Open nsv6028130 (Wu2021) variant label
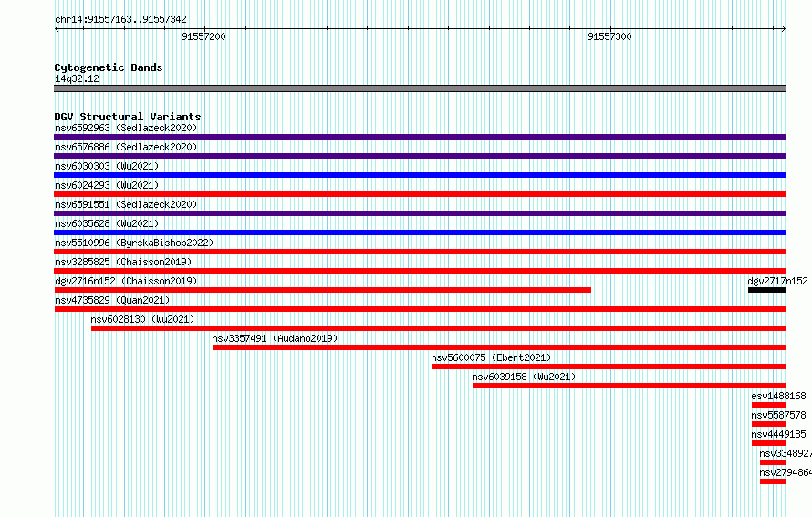The height and width of the screenshot is (517, 812). pos(142,319)
